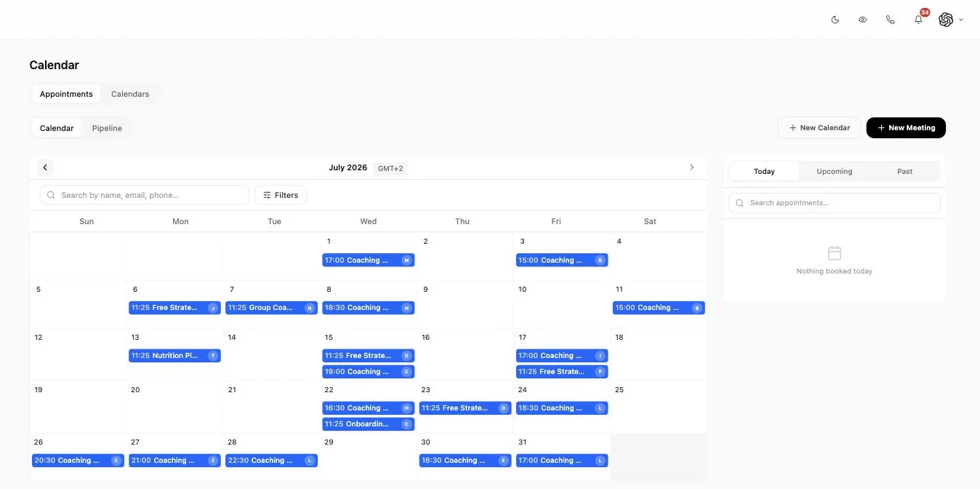Open the Filters button
This screenshot has width=980, height=489.
281,195
